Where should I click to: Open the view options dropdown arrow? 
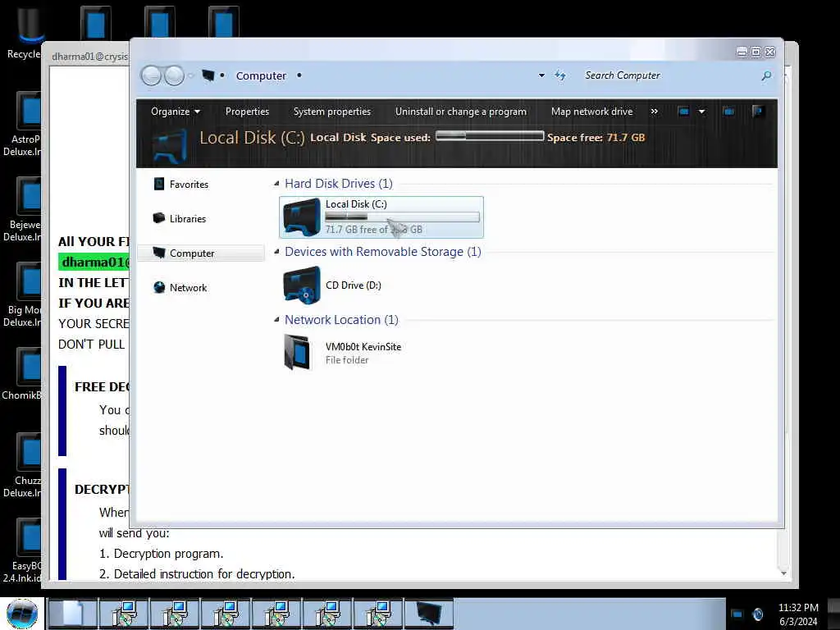tap(702, 112)
